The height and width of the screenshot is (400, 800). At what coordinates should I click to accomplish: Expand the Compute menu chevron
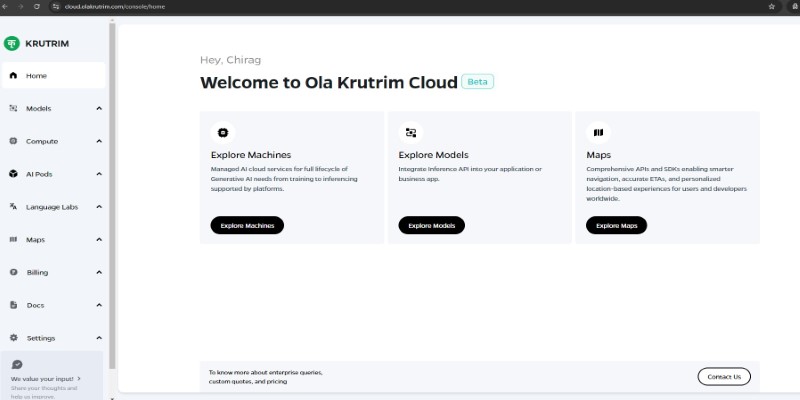pos(99,141)
